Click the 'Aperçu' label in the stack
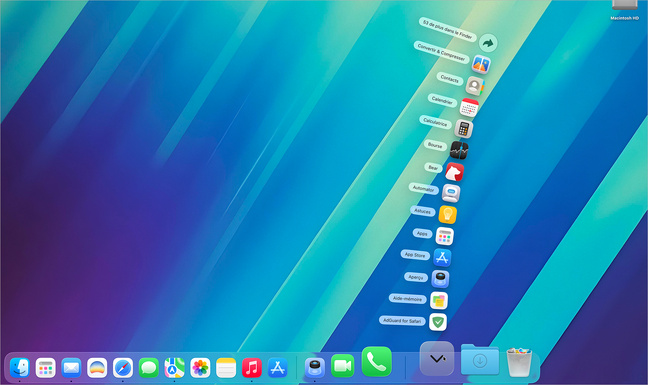The width and height of the screenshot is (648, 385). click(x=415, y=277)
